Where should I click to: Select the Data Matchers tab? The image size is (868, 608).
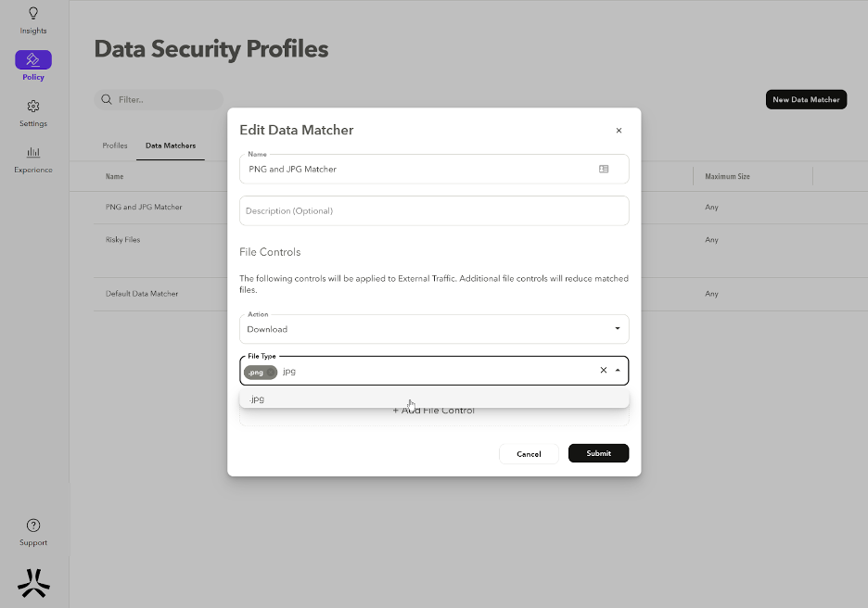pyautogui.click(x=171, y=146)
